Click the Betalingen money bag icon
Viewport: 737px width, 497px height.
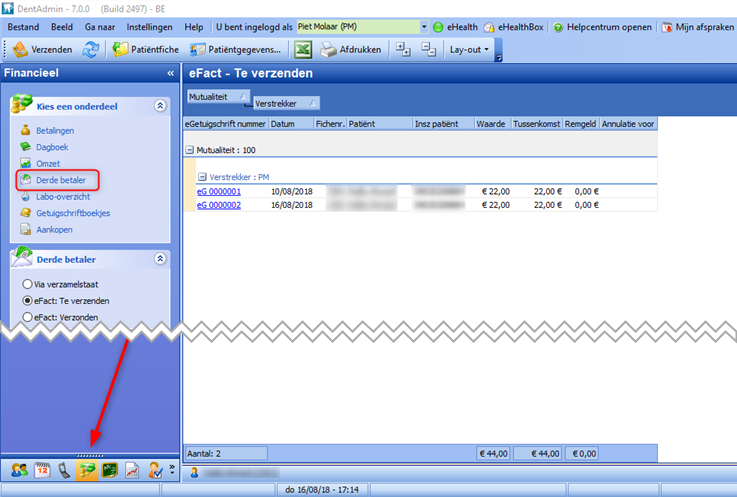click(25, 130)
